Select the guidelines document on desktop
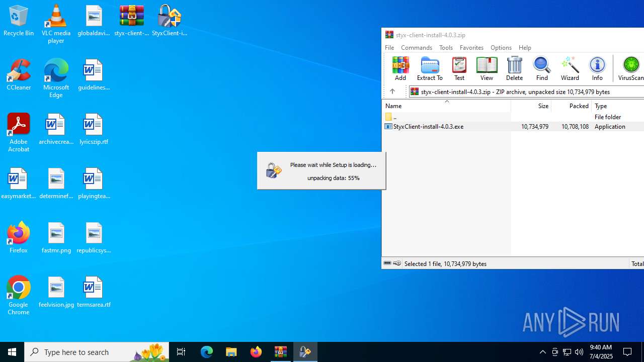 point(94,75)
